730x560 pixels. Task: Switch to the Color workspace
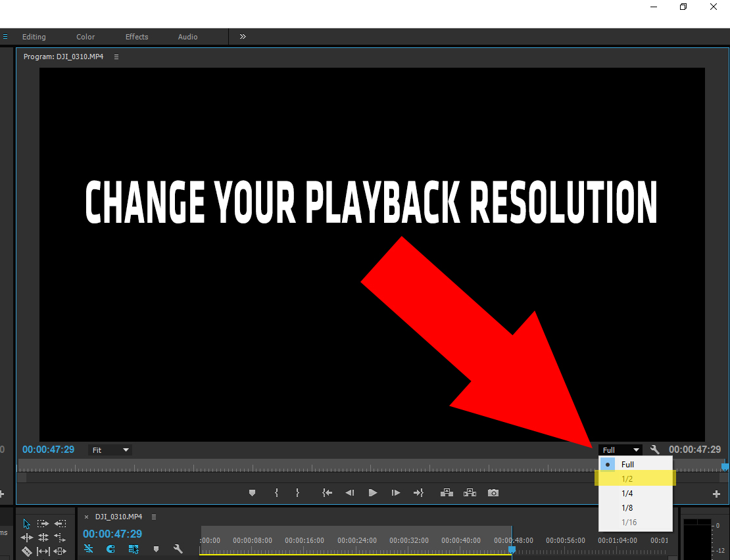point(85,37)
